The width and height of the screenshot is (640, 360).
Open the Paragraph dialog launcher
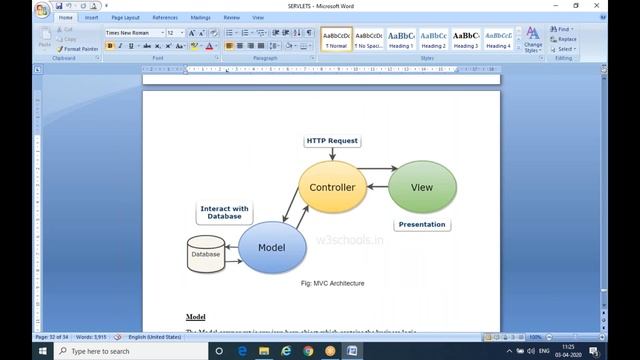point(313,58)
